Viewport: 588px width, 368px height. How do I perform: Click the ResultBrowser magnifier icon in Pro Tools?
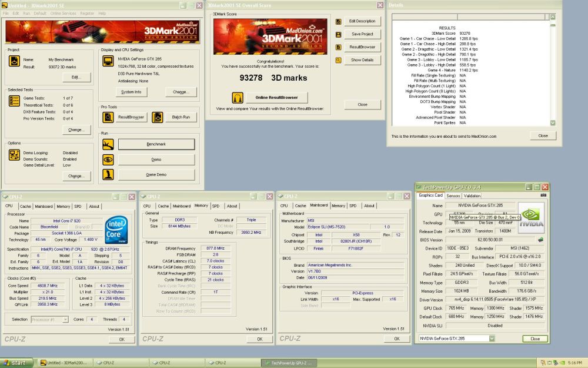click(x=108, y=117)
